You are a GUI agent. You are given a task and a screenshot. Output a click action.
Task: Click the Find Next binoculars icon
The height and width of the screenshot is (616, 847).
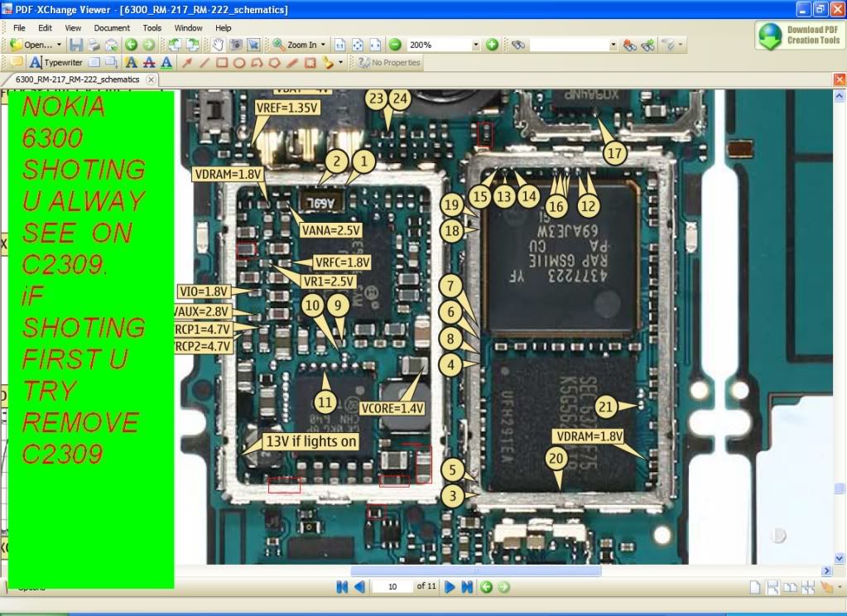[647, 45]
